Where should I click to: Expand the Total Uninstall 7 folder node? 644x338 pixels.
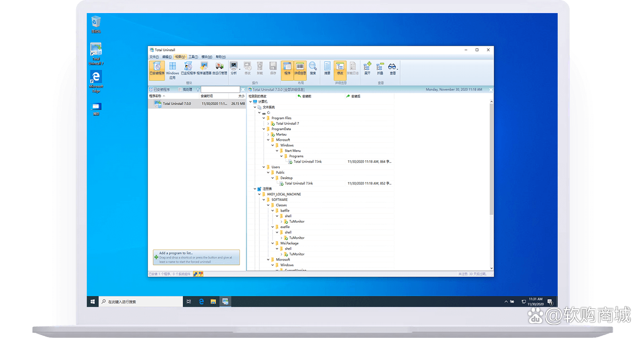pyautogui.click(x=268, y=123)
